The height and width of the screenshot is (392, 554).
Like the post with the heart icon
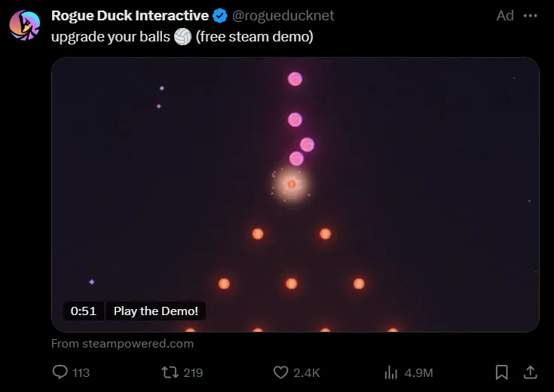click(x=280, y=372)
